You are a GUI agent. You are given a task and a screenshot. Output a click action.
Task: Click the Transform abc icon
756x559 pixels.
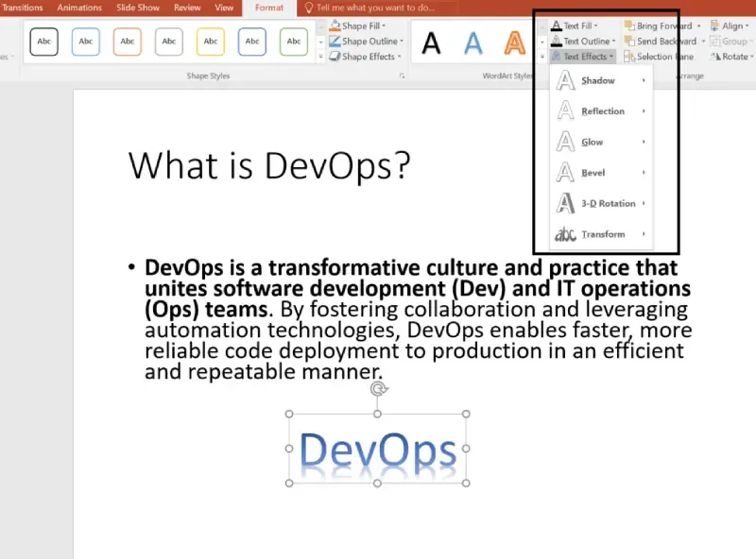click(x=565, y=234)
